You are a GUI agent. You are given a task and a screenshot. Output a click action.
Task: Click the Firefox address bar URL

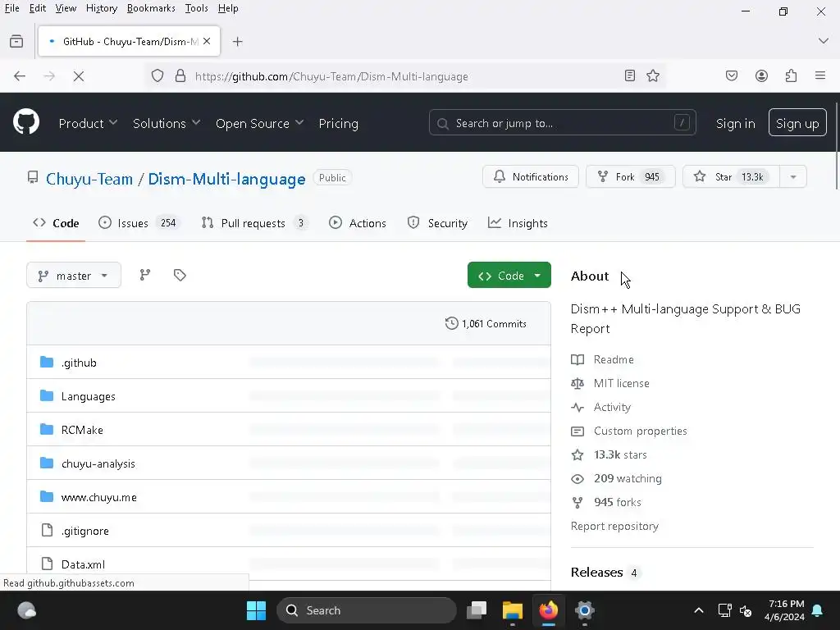(331, 76)
